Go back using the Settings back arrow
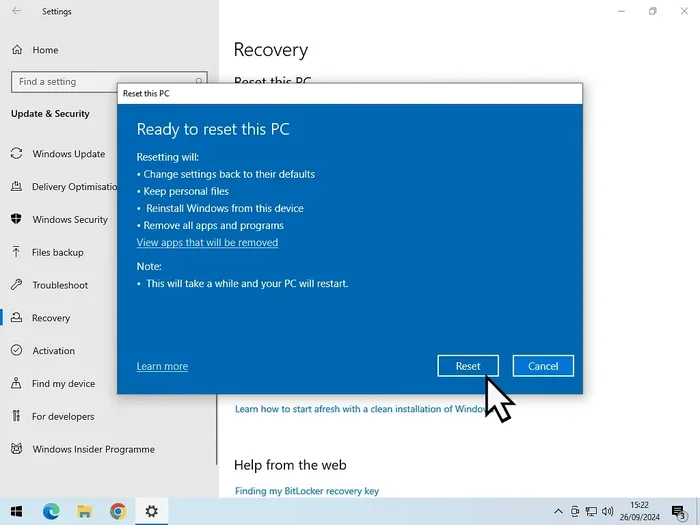 coord(17,11)
